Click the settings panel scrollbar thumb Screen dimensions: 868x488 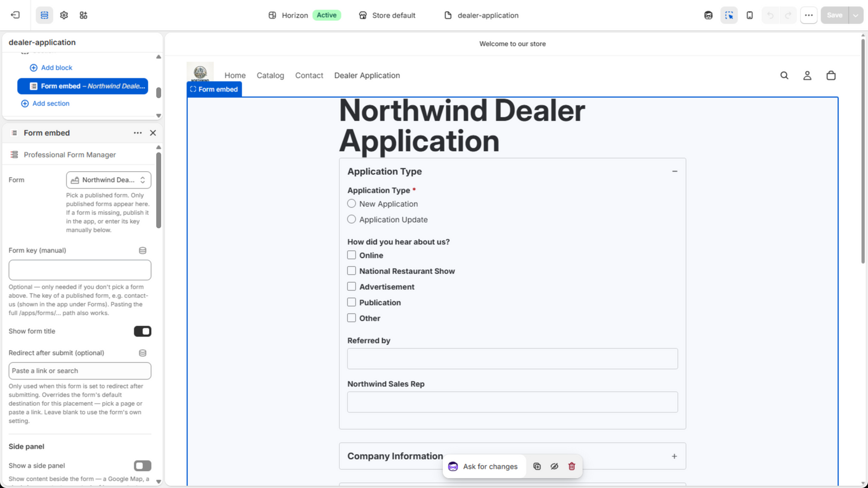click(158, 190)
